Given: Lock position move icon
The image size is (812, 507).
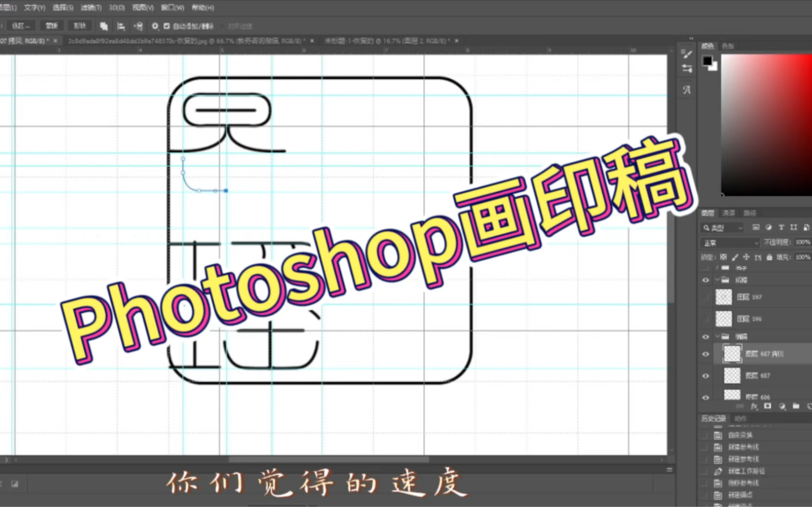Looking at the screenshot, I should [746, 257].
